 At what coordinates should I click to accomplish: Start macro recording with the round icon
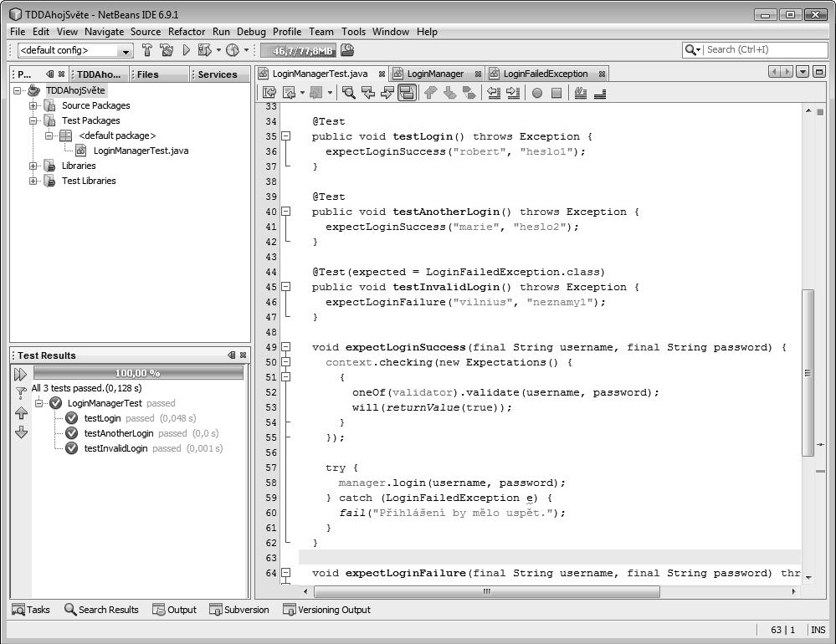(537, 93)
